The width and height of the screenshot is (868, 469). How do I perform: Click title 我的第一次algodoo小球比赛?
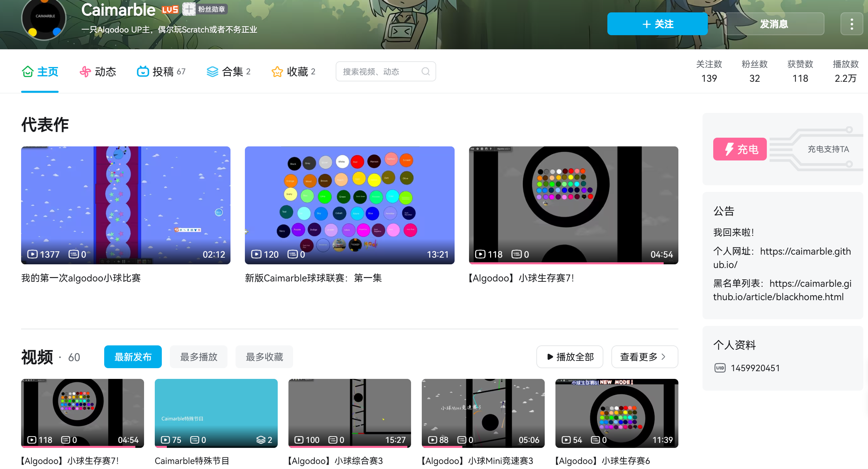point(81,278)
